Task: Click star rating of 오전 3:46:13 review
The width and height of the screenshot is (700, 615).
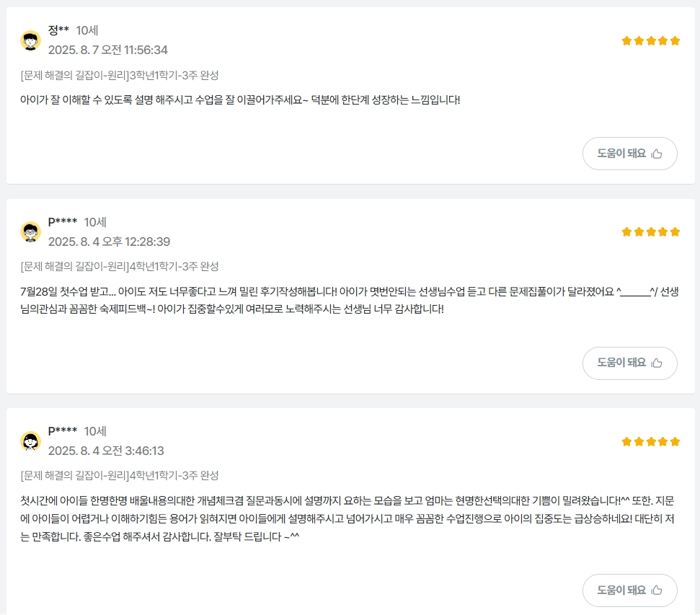Action: tap(650, 441)
